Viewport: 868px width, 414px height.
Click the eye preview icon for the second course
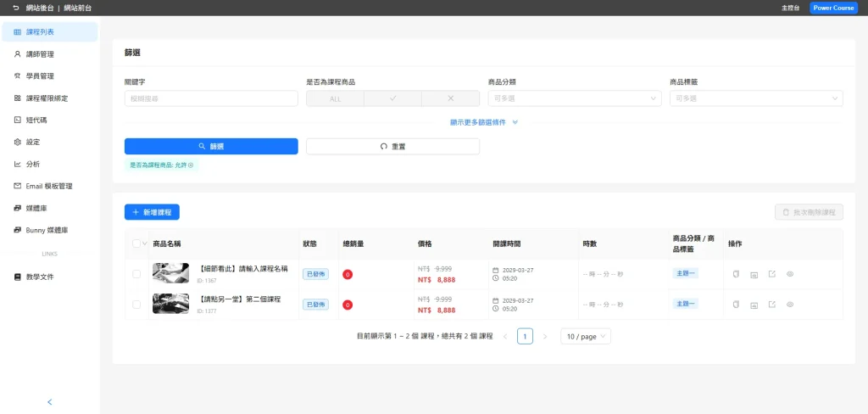coord(789,305)
